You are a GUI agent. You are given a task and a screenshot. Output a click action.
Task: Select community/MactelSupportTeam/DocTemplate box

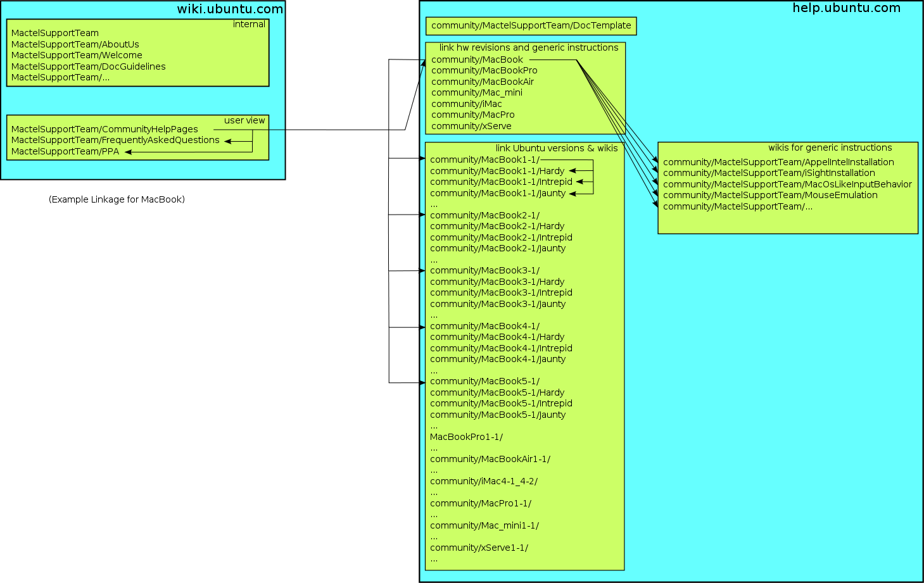click(x=531, y=26)
